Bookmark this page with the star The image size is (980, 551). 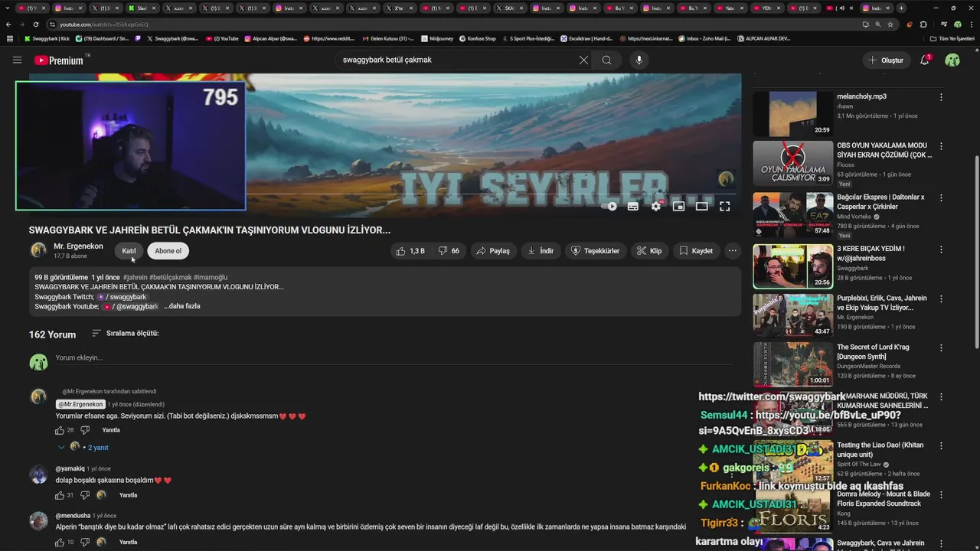[890, 24]
